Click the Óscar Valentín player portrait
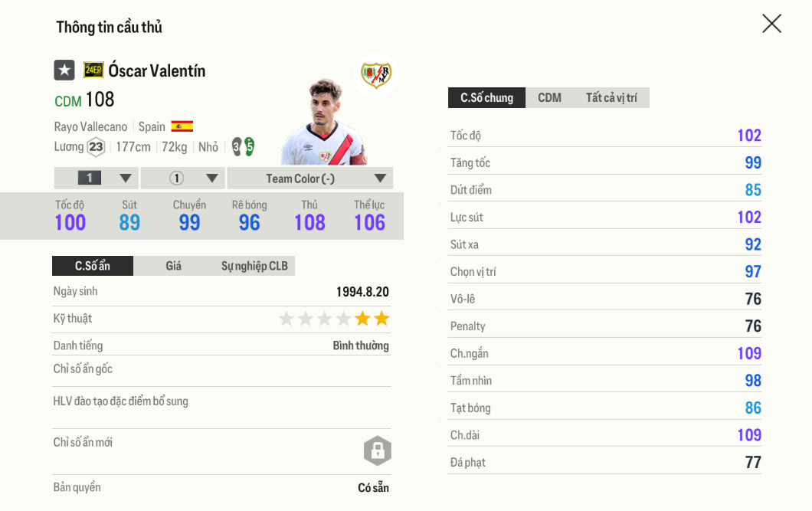The image size is (812, 511). click(323, 123)
